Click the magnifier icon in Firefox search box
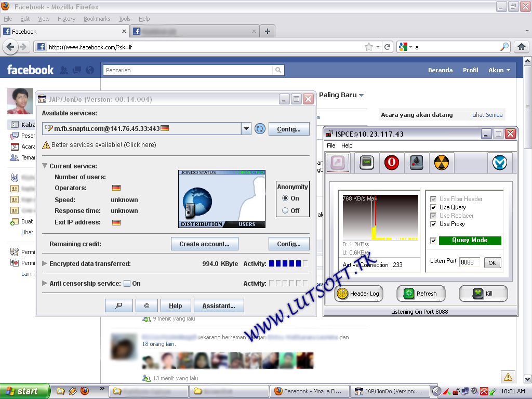This screenshot has height=399, width=532. click(x=504, y=47)
